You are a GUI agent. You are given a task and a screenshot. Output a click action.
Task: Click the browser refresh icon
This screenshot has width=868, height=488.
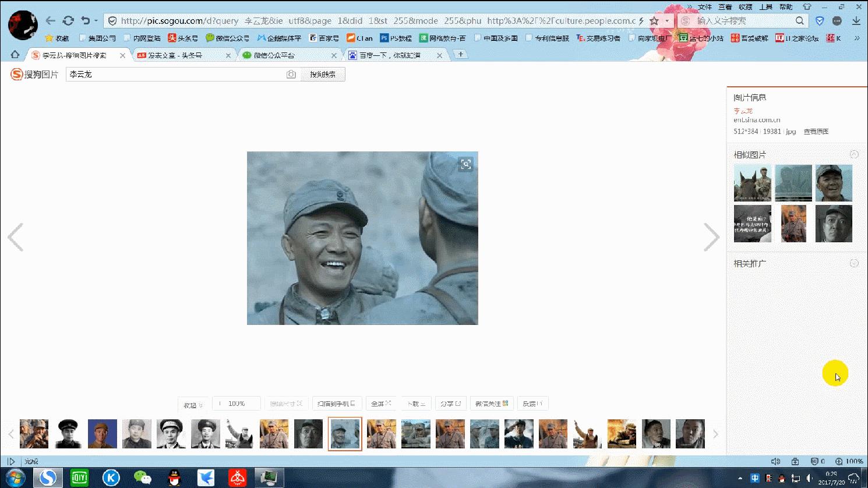(x=68, y=20)
